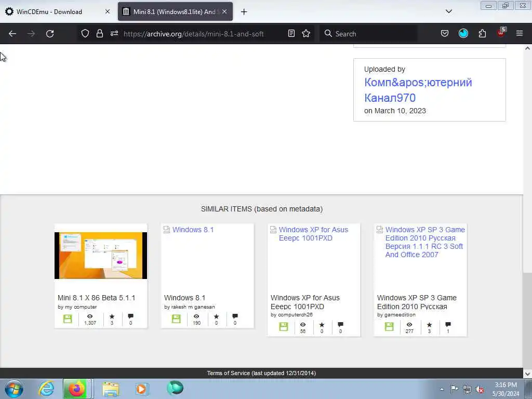The width and height of the screenshot is (532, 399).
Task: Open the green globe taskbar app
Action: click(175, 388)
